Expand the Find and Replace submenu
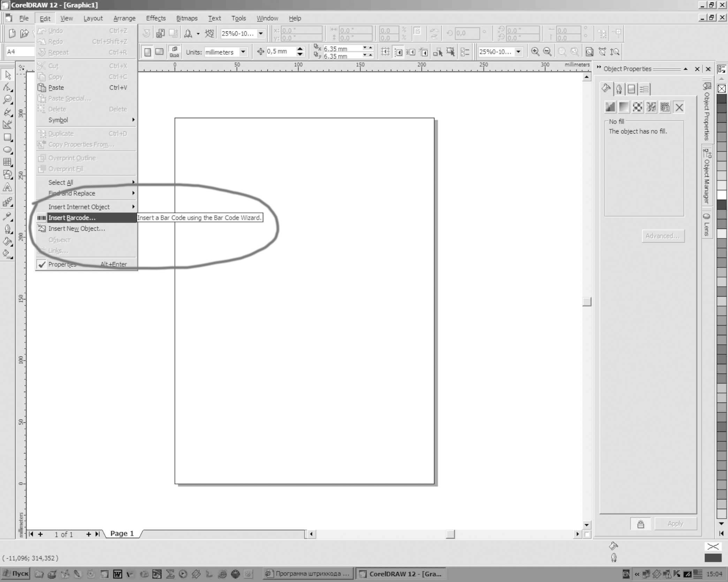The width and height of the screenshot is (728, 582). (87, 193)
